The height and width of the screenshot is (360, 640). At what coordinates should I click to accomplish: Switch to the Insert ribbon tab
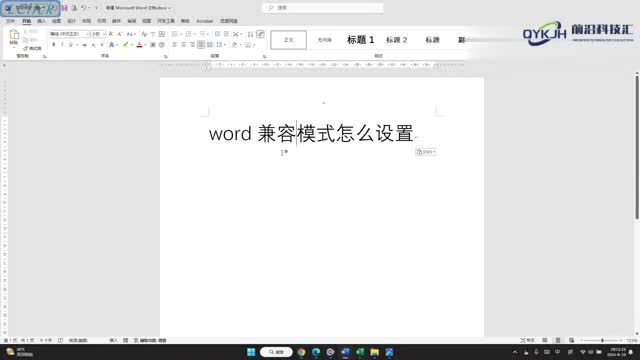(41, 21)
